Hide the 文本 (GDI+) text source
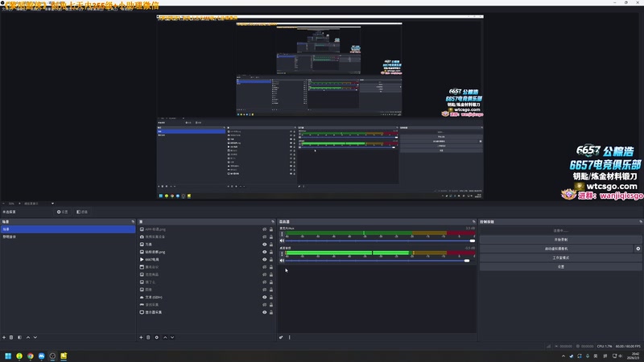Viewport: 644px width, 362px height. tap(265, 297)
